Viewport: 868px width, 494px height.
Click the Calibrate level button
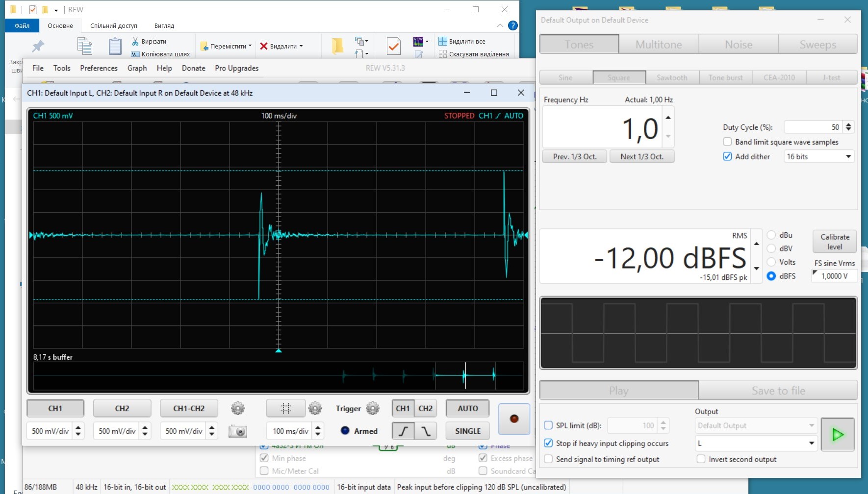[x=835, y=242]
